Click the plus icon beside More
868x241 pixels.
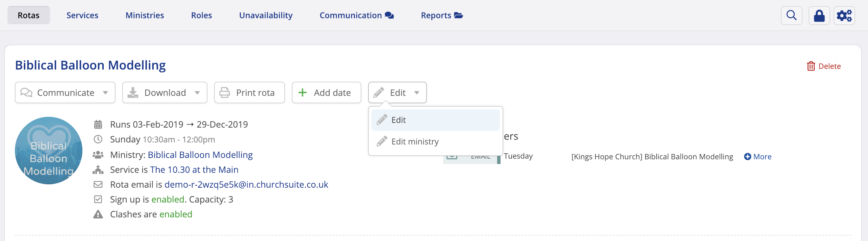tap(747, 157)
